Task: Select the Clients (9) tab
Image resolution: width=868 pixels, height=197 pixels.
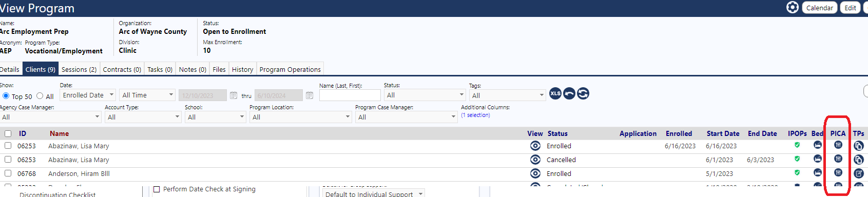Action: (x=40, y=69)
